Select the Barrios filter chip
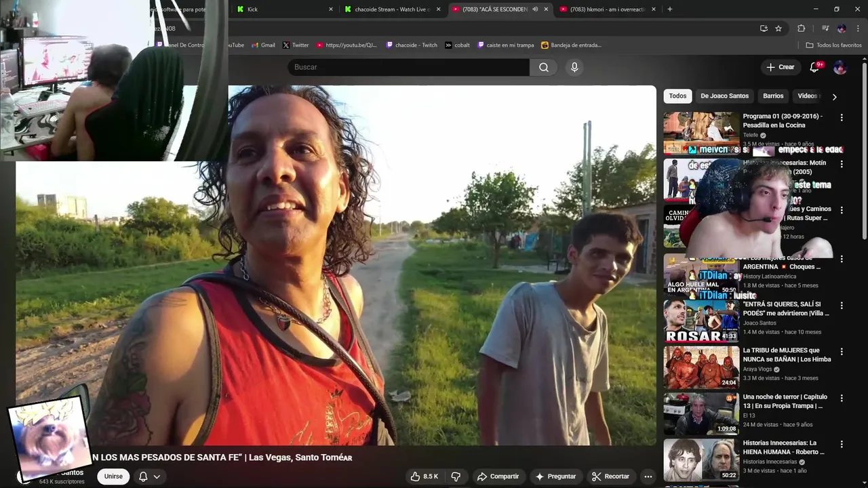The width and height of the screenshot is (868, 488). pyautogui.click(x=773, y=96)
